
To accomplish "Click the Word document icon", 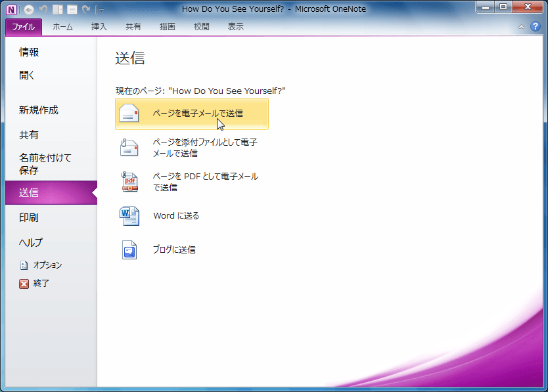I will (x=129, y=216).
